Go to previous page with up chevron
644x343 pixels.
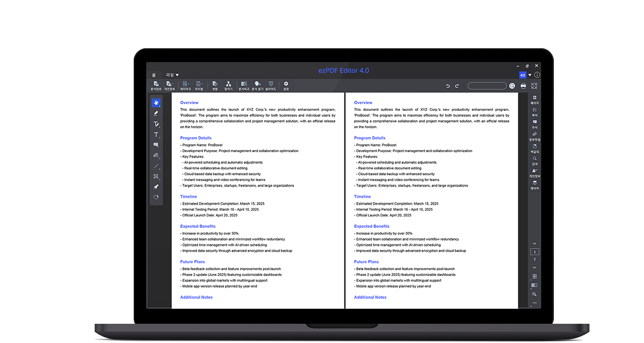coord(535,244)
